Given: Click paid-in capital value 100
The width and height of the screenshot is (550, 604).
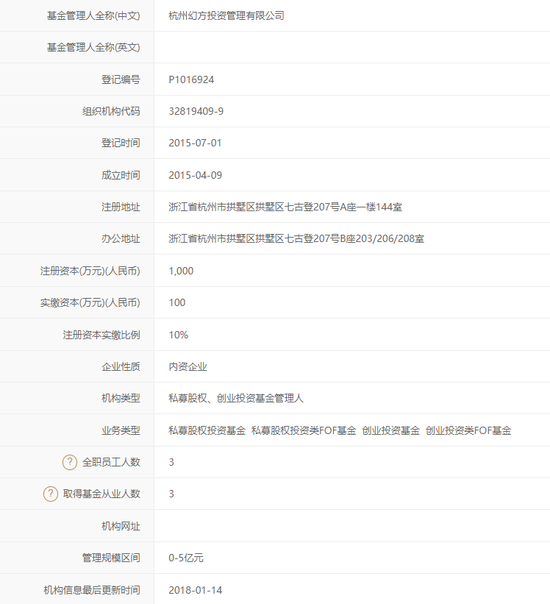Looking at the screenshot, I should click(177, 302).
